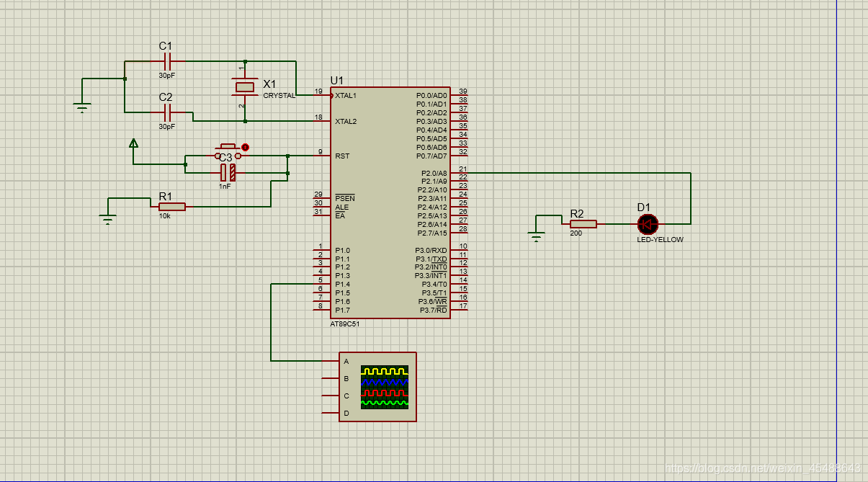Click oscilloscope channel A pin
Screen dimensions: 868x482
click(331, 361)
